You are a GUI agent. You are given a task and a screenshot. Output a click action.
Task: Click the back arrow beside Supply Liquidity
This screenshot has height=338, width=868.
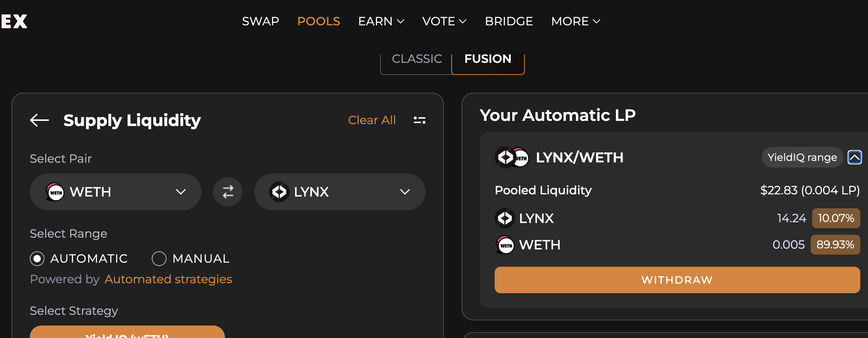(39, 120)
